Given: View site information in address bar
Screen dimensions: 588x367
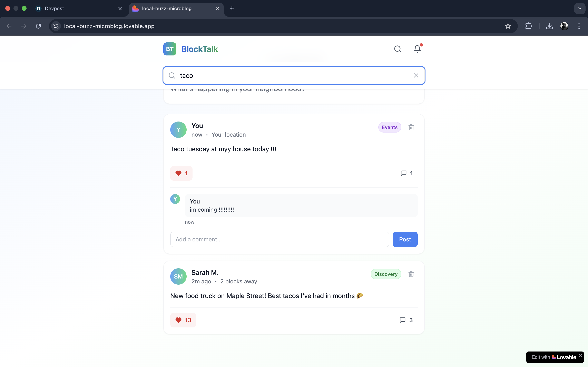Looking at the screenshot, I should 56,26.
